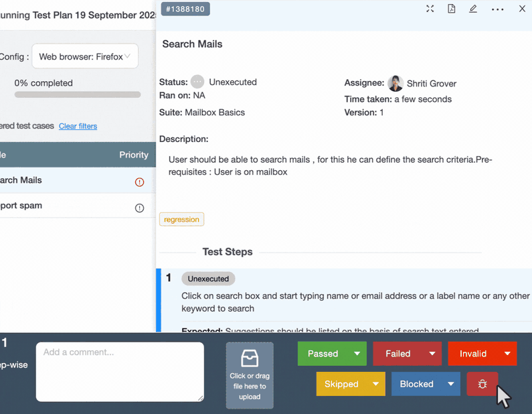Click the Version: 1 text
Viewport: 532px width, 414px height.
tap(364, 113)
